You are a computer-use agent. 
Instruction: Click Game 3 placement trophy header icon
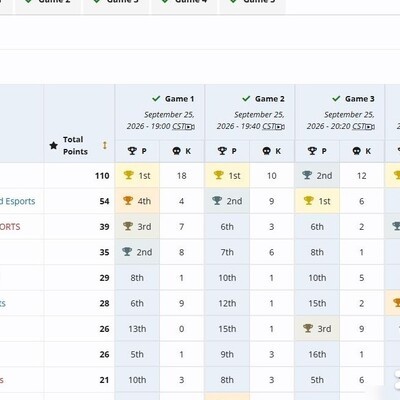click(312, 151)
